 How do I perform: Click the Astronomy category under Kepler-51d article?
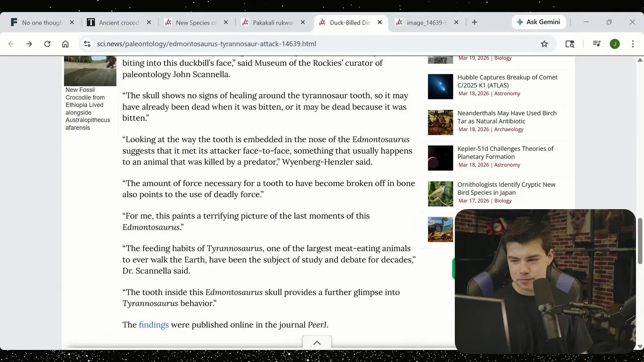coord(507,165)
